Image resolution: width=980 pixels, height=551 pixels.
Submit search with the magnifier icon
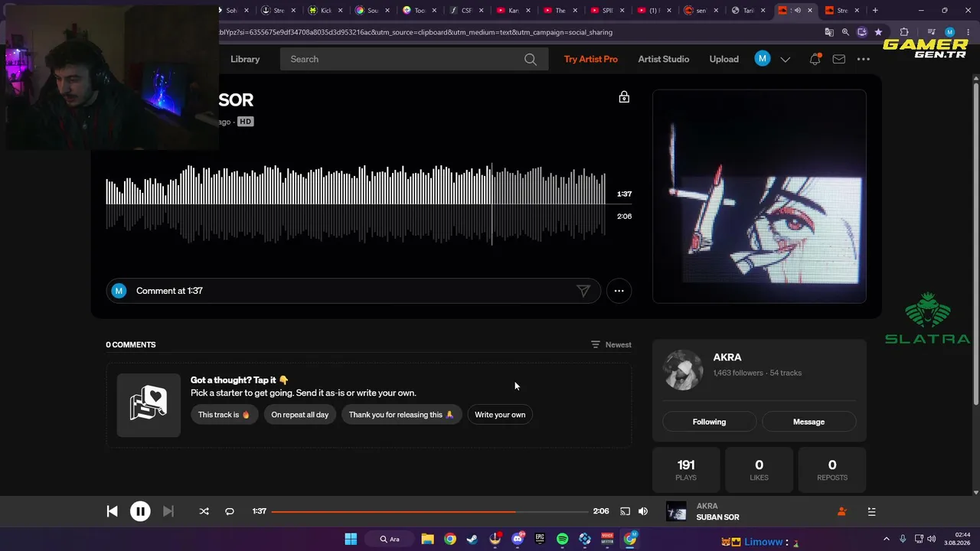pos(531,59)
